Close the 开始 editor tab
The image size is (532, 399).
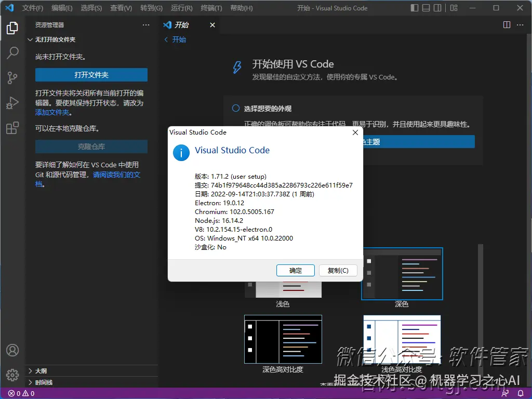[x=212, y=25]
